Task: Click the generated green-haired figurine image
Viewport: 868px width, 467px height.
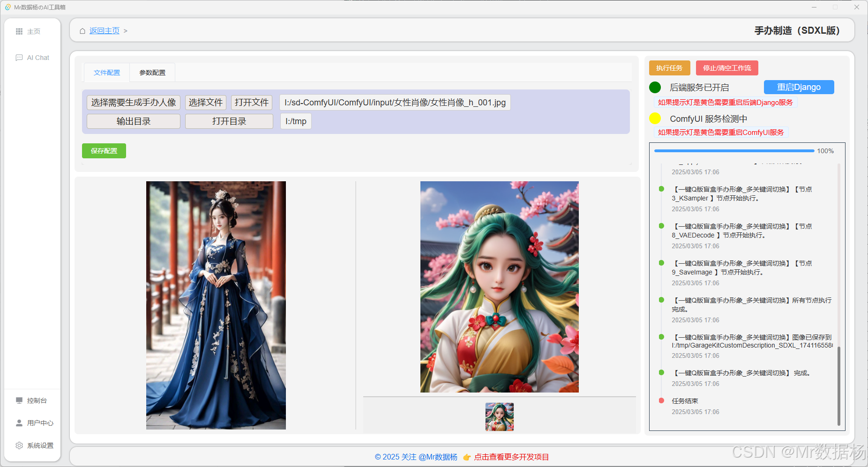Action: click(x=500, y=287)
